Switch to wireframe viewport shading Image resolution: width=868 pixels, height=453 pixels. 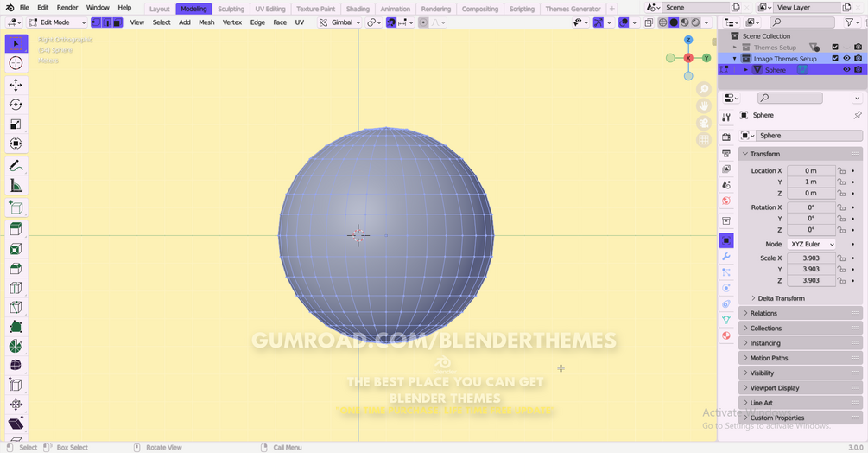(x=662, y=22)
